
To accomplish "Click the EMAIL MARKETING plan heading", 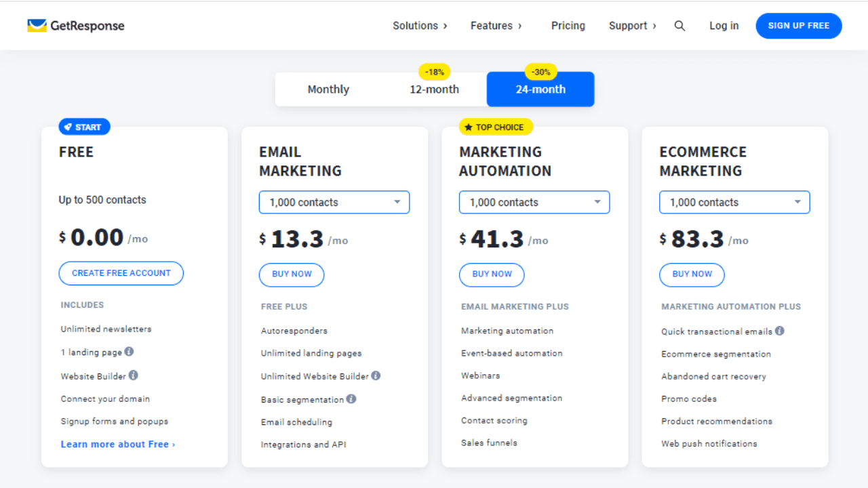I will [300, 161].
